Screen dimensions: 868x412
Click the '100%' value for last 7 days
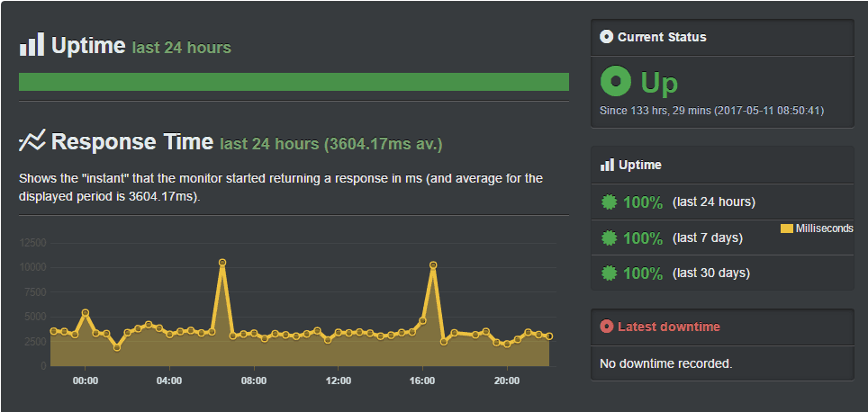point(643,238)
